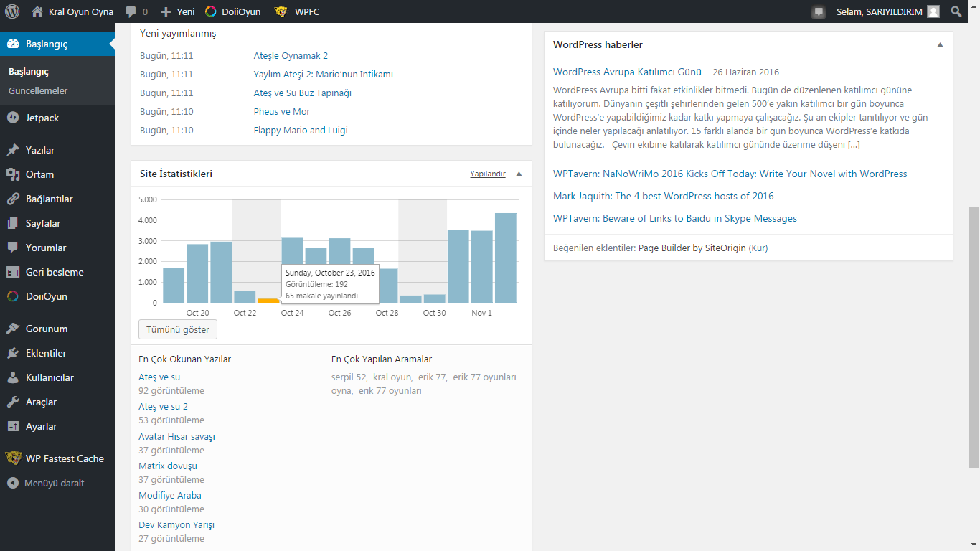980x551 pixels.
Task: Open the Dev Kamyon Yarışı top post
Action: 176,525
